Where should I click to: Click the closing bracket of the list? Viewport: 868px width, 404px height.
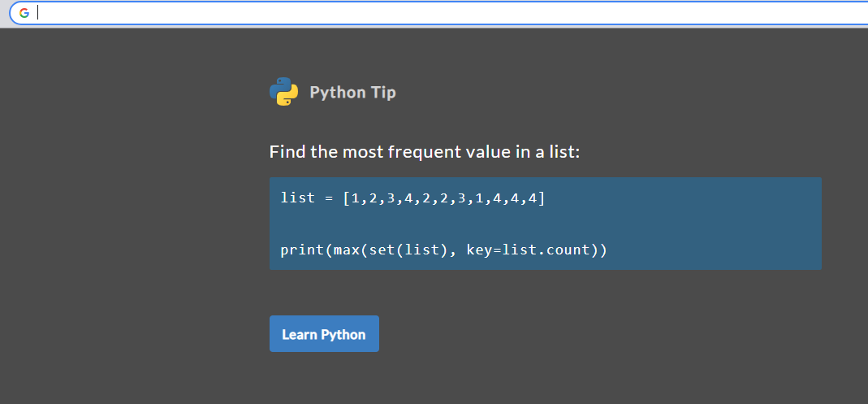click(x=541, y=198)
